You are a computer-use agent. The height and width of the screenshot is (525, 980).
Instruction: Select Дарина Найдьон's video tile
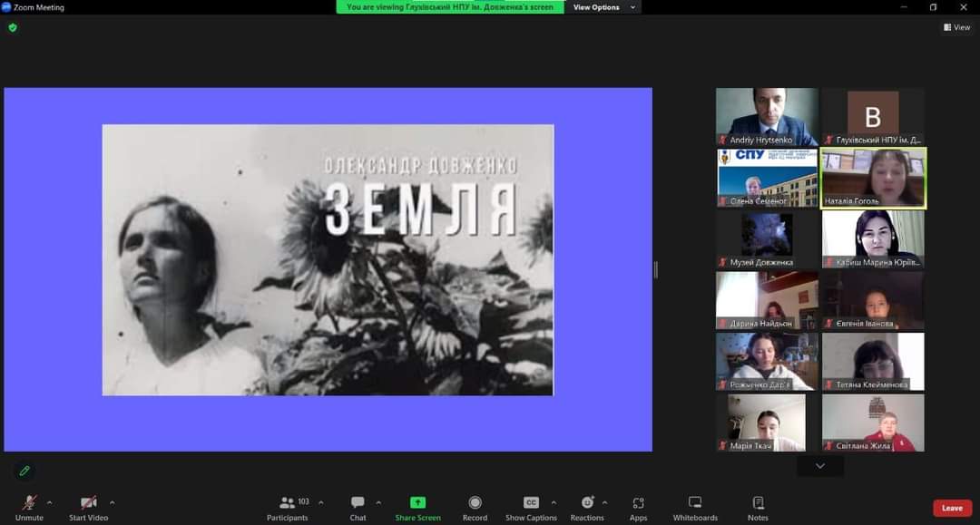(x=767, y=300)
